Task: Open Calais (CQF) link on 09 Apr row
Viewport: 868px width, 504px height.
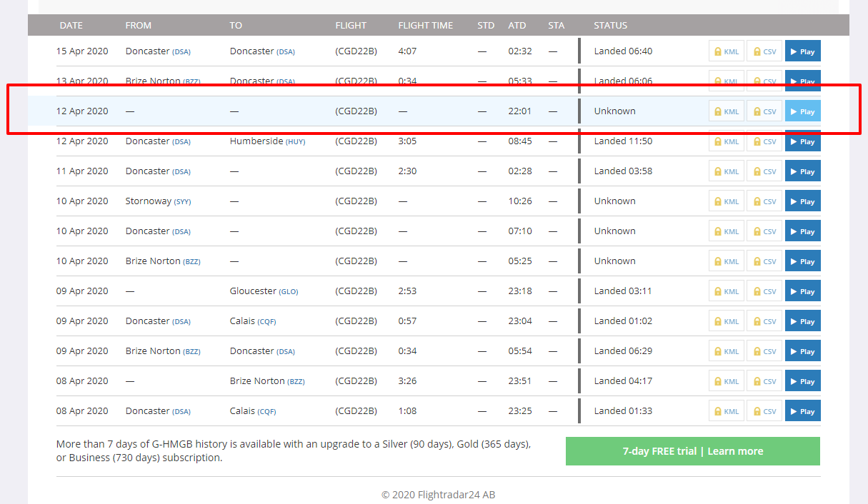Action: click(x=253, y=321)
